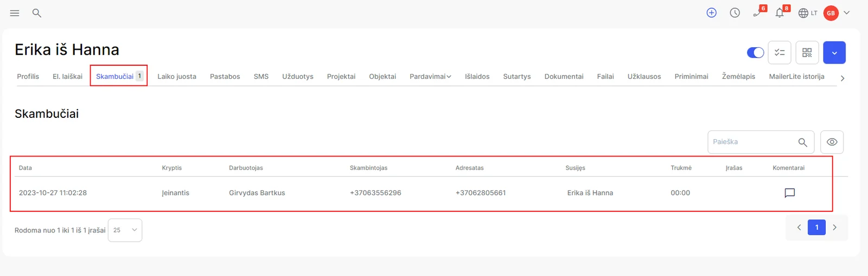Open the GB user avatar
868x276 pixels.
pos(831,13)
